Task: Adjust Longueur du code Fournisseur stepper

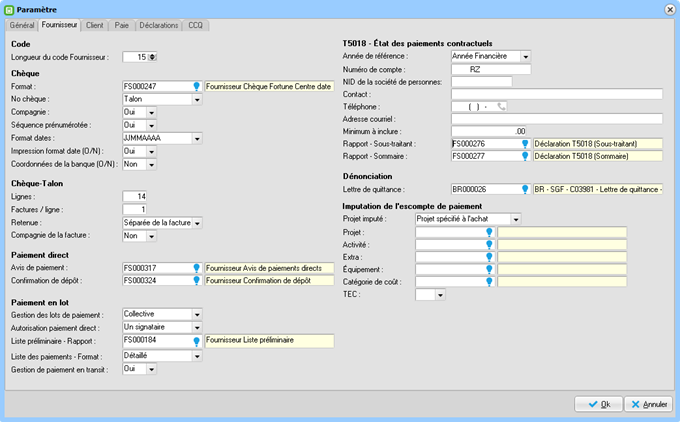Action: click(152, 57)
